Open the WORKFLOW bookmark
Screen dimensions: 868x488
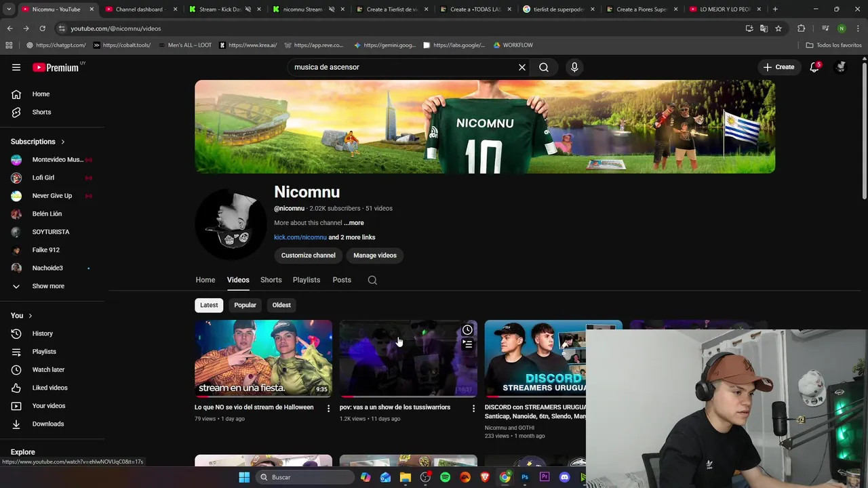click(x=513, y=45)
